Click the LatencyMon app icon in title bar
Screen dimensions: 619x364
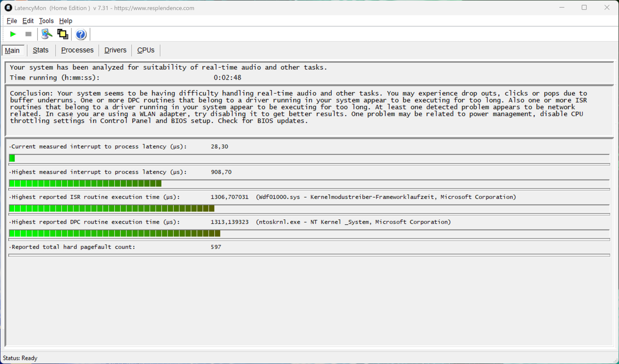[x=8, y=8]
